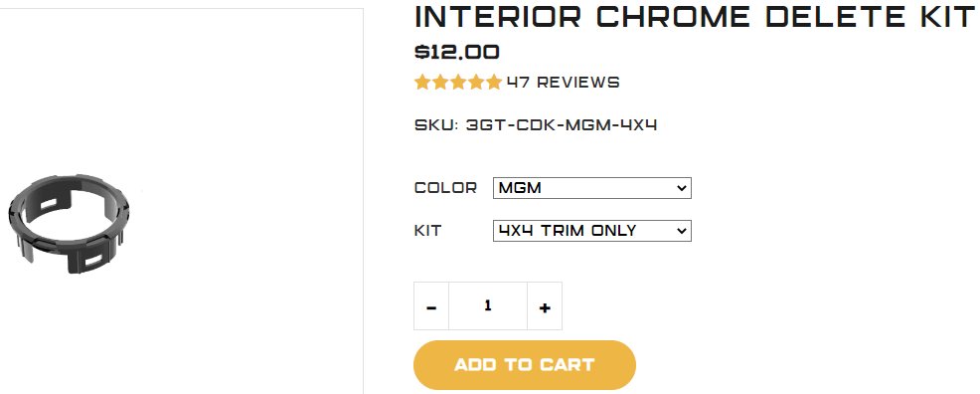Click the chevron arrow on Kit select

pyautogui.click(x=681, y=231)
